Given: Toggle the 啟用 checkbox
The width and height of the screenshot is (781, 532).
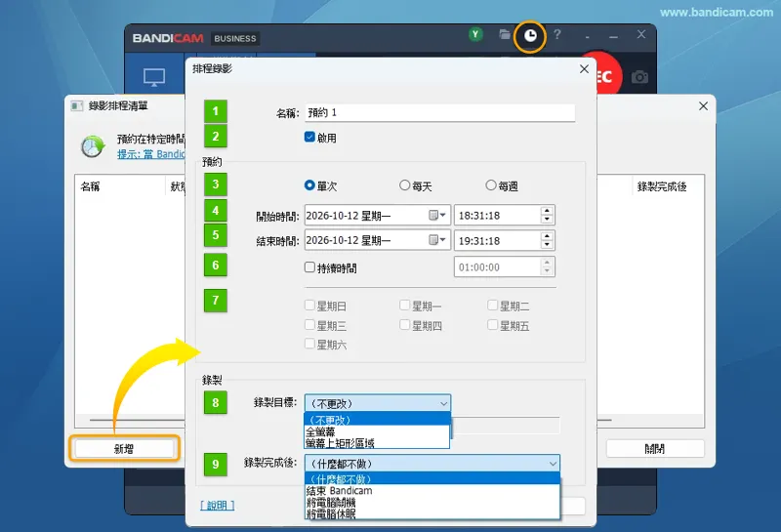Looking at the screenshot, I should pyautogui.click(x=309, y=137).
